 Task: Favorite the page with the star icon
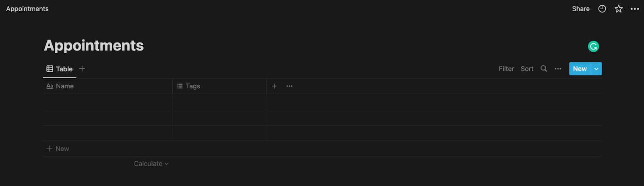[619, 9]
